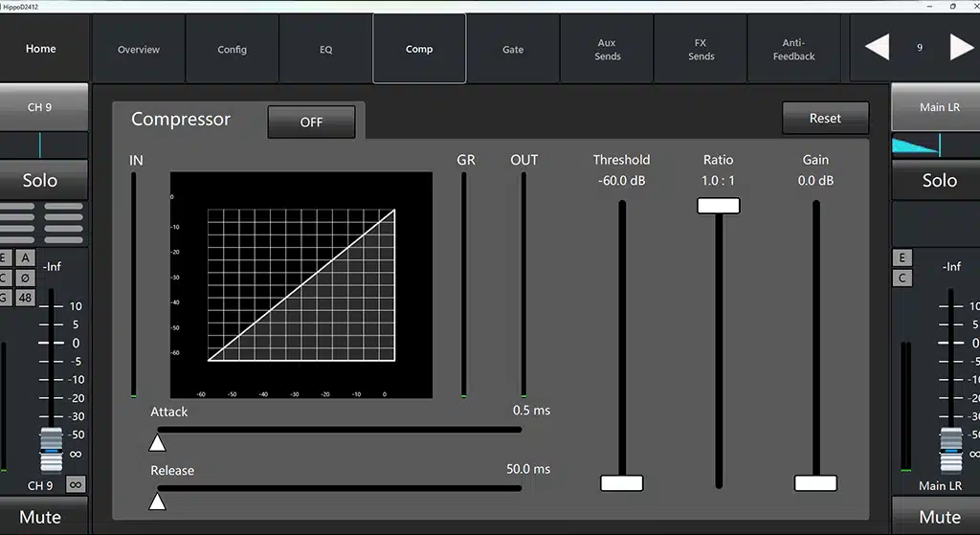Click the compressor curve graph
The width and height of the screenshot is (980, 535).
pos(301,285)
